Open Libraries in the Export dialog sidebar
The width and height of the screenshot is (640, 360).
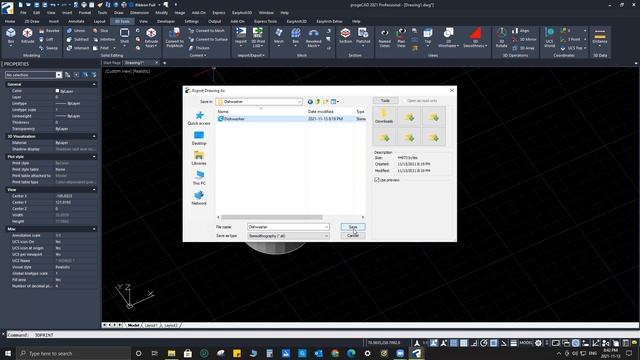click(x=199, y=158)
